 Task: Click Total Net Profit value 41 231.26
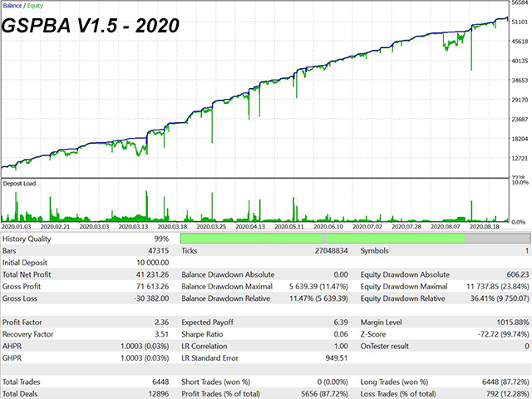[152, 274]
